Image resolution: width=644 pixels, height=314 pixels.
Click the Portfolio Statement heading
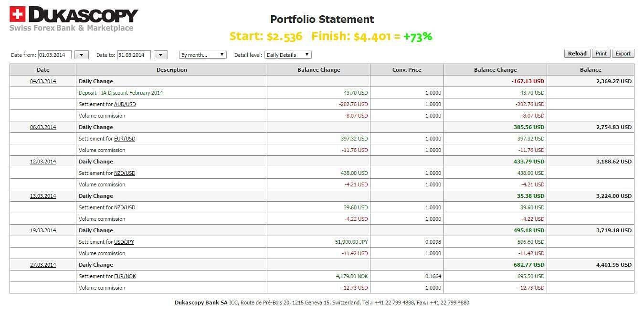point(322,19)
